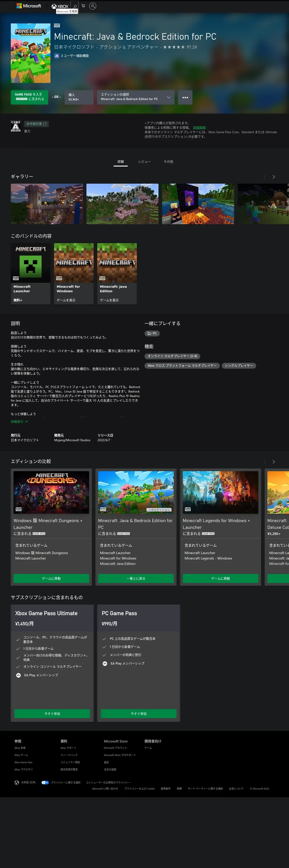The image size is (289, 868).
Task: Click the GAME PASS を入手 button
Action: click(x=29, y=97)
